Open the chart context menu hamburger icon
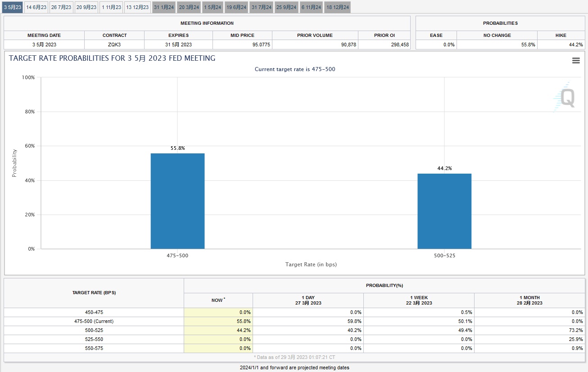The height and width of the screenshot is (372, 588). click(x=575, y=61)
